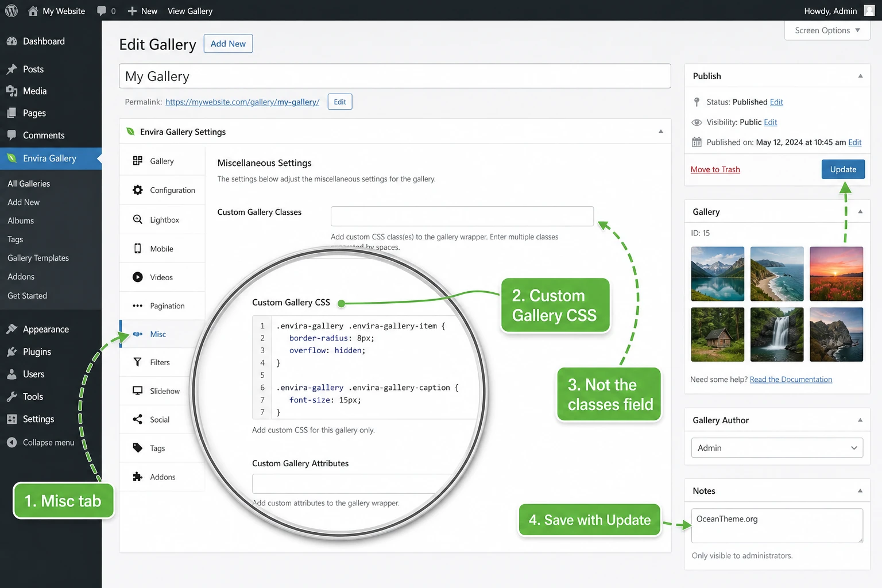Click the Appearance paintbrush icon
The height and width of the screenshot is (588, 882).
[x=11, y=329]
